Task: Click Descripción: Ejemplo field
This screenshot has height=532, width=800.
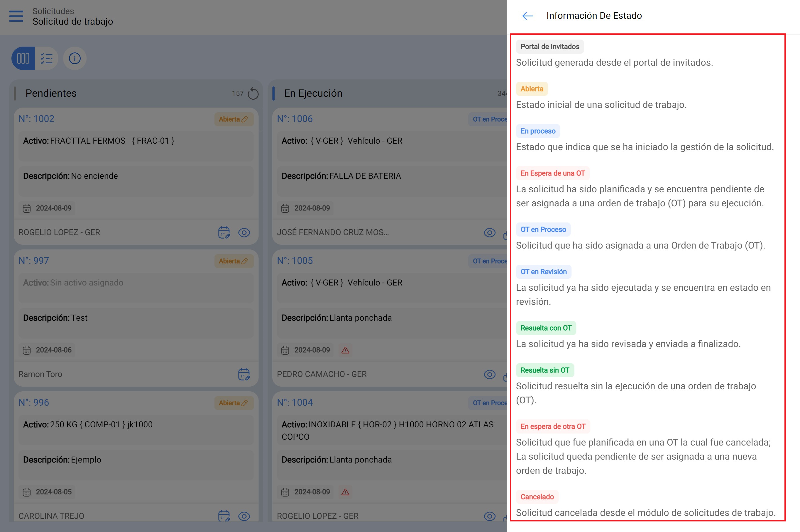Action: click(x=136, y=465)
